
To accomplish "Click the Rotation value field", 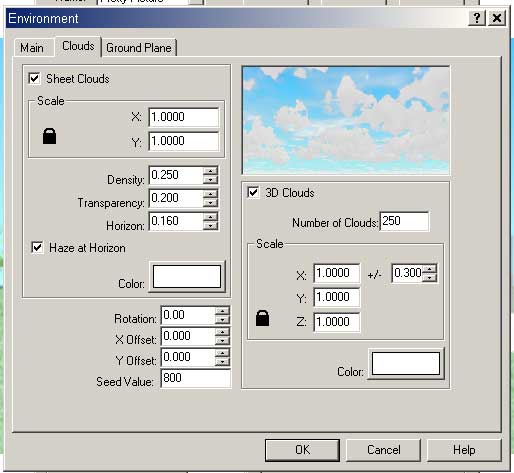I will point(188,315).
